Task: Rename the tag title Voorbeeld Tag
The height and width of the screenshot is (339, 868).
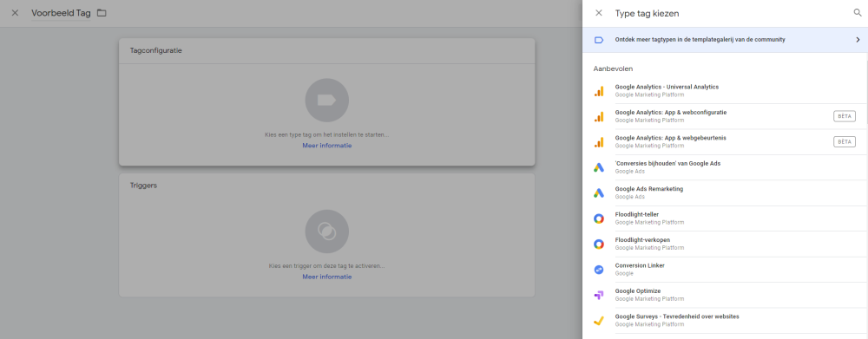Action: pos(61,13)
